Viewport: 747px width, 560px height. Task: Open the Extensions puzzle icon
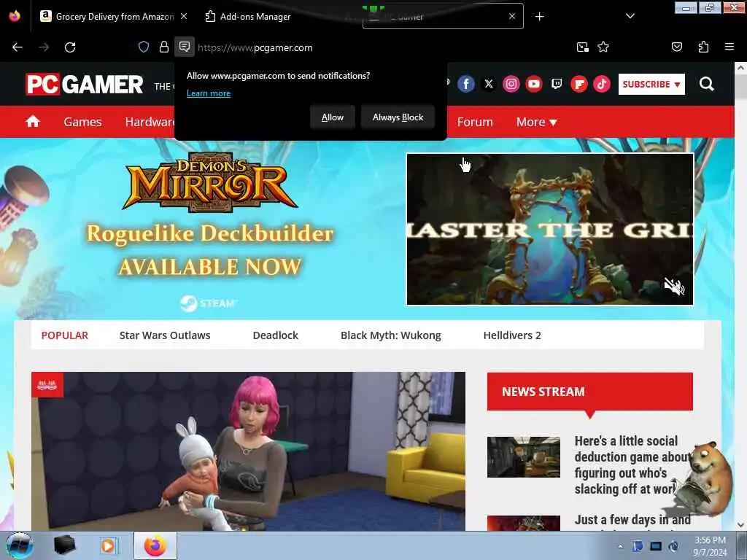click(x=703, y=47)
